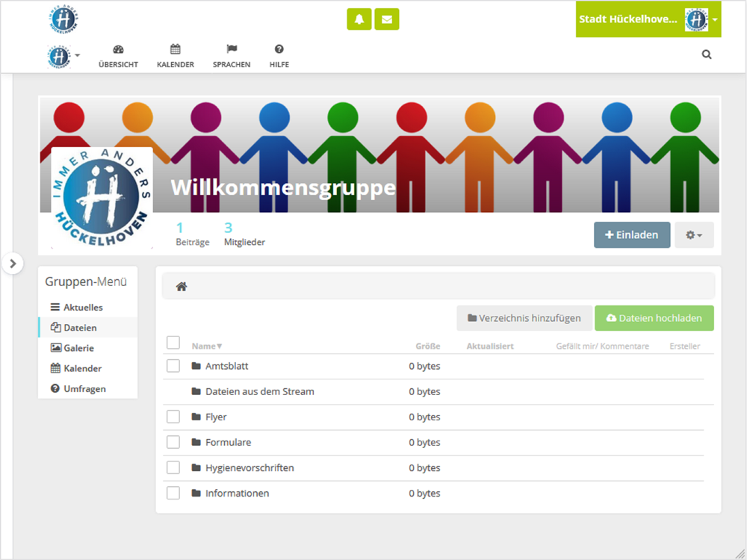This screenshot has width=747, height=560.
Task: Select Dateien in Gruppen-Menü
Action: pyautogui.click(x=87, y=328)
